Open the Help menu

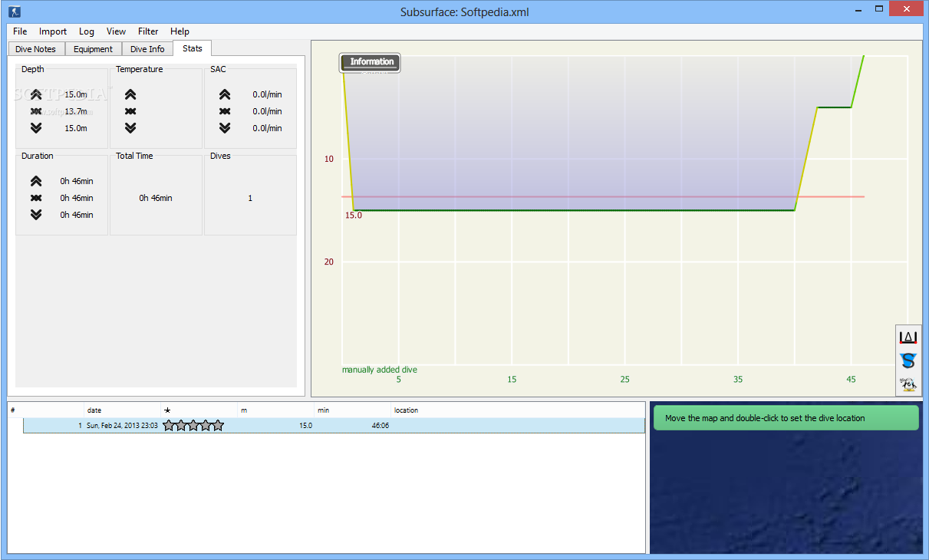point(180,31)
